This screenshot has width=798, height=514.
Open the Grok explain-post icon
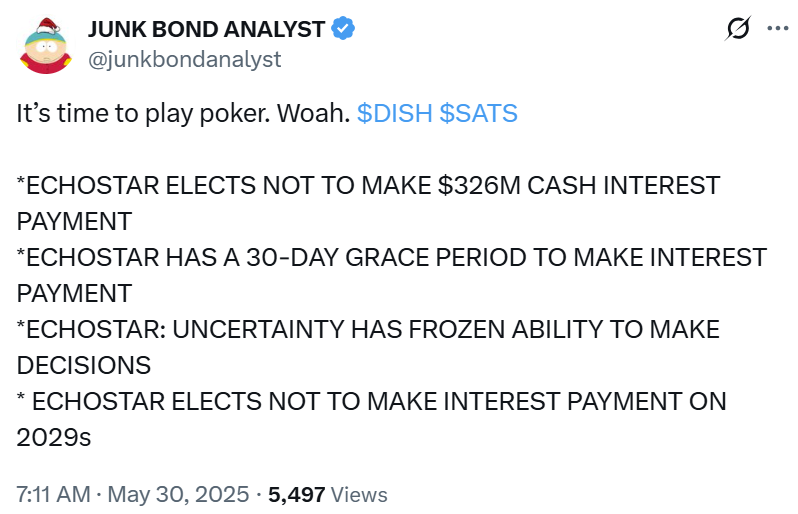tap(738, 28)
